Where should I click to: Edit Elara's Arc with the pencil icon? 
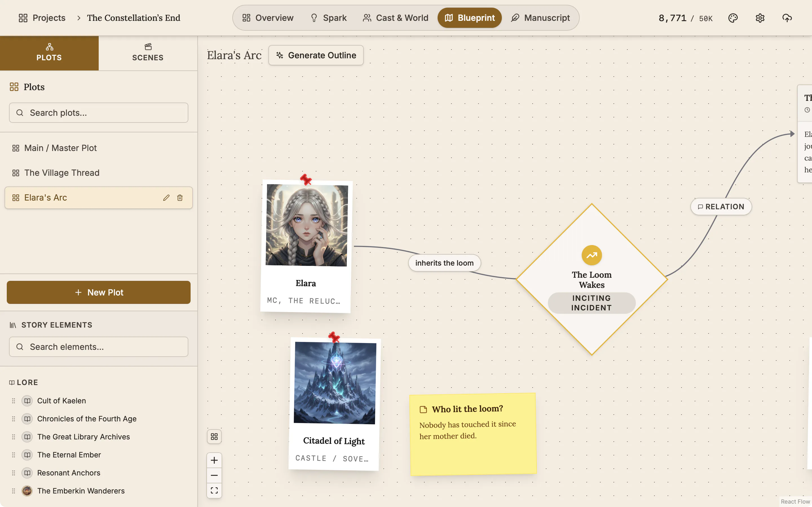(166, 198)
